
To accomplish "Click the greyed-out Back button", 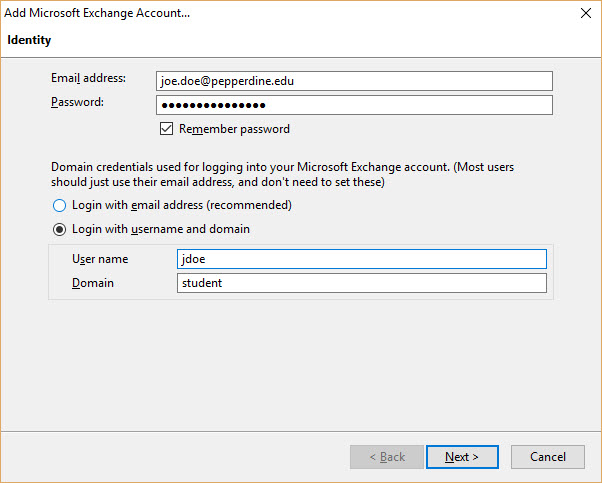I will (387, 457).
